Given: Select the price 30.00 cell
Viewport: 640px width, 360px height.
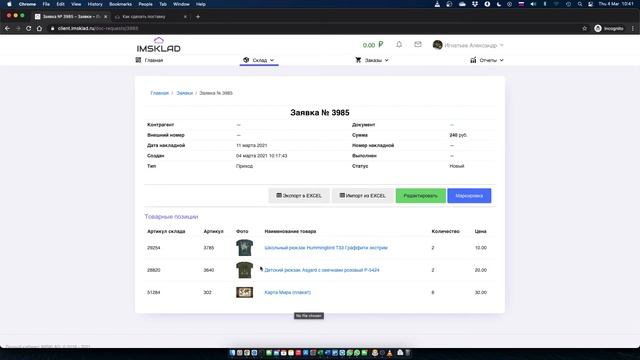Looking at the screenshot, I should tap(480, 292).
